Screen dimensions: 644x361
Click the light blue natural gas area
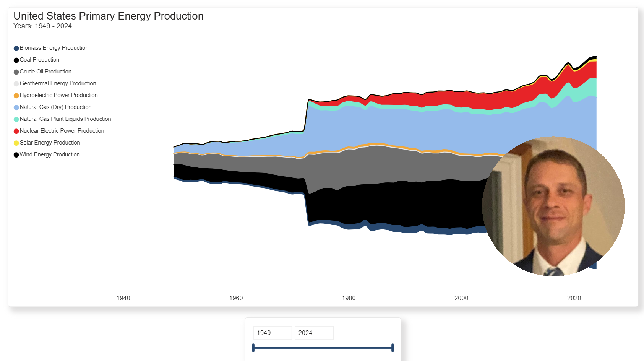click(382, 126)
